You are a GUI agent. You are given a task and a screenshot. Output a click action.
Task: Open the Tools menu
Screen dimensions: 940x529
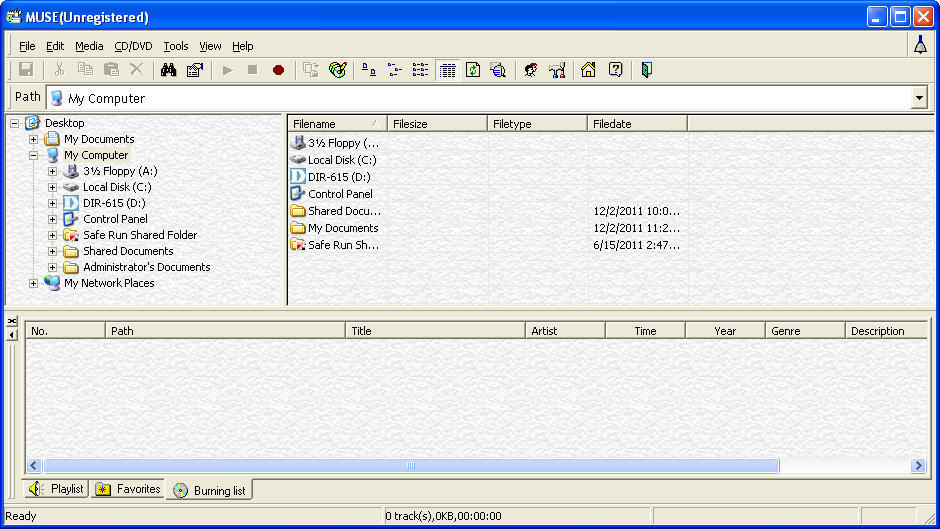(x=176, y=46)
